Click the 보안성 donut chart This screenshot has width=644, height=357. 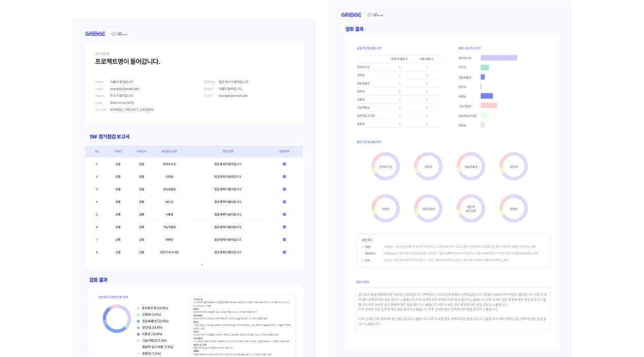514,166
